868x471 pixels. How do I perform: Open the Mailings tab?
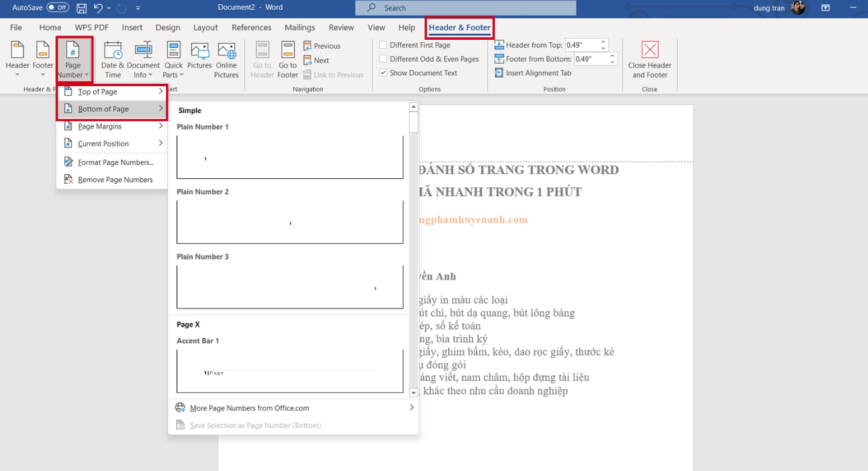(x=300, y=27)
